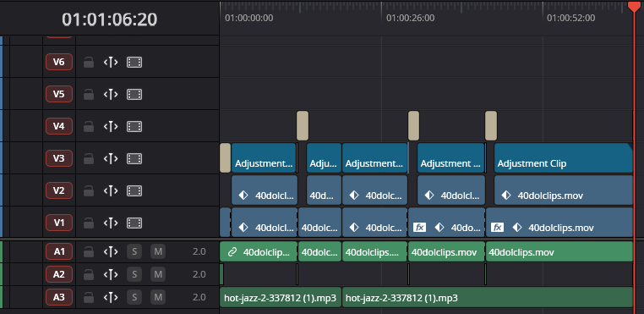Mute the A2 audio track
The height and width of the screenshot is (314, 644).
pyautogui.click(x=158, y=274)
